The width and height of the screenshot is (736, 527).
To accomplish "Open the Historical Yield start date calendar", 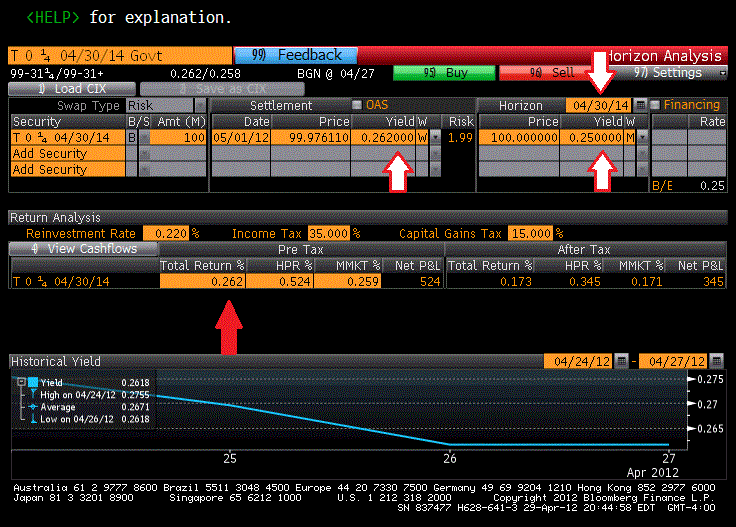I will pos(622,361).
